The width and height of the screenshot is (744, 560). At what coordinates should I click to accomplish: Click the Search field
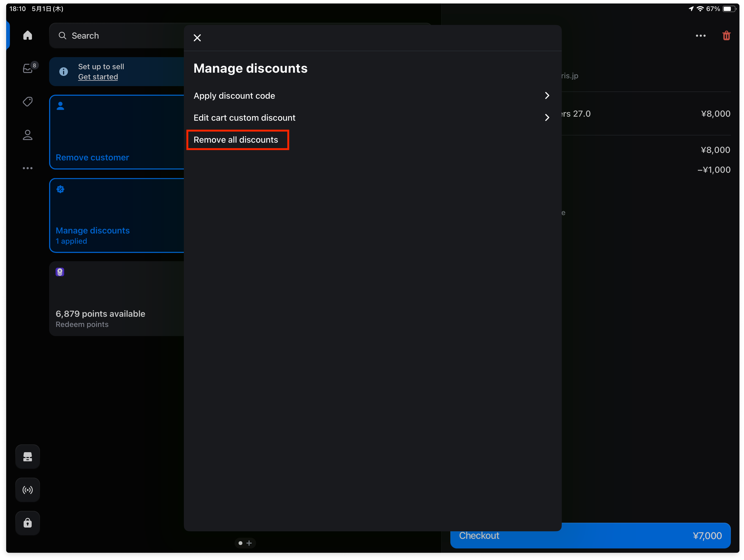[x=117, y=36]
